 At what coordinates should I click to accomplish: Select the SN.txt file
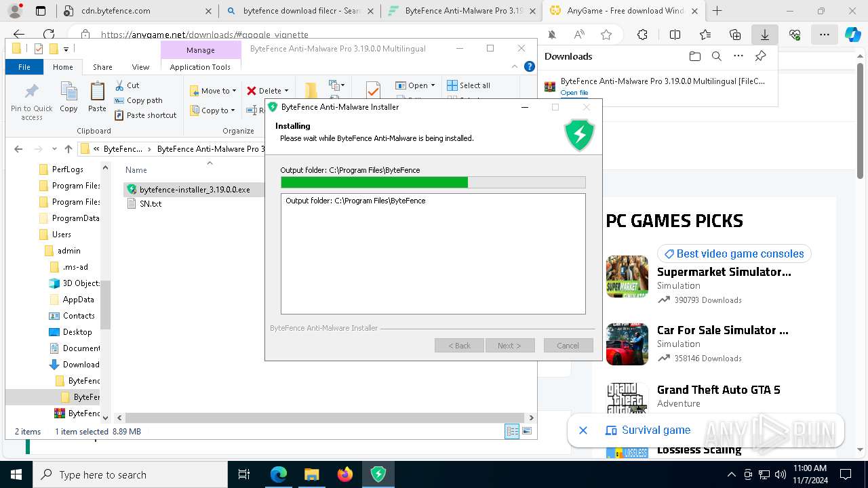[x=144, y=203]
